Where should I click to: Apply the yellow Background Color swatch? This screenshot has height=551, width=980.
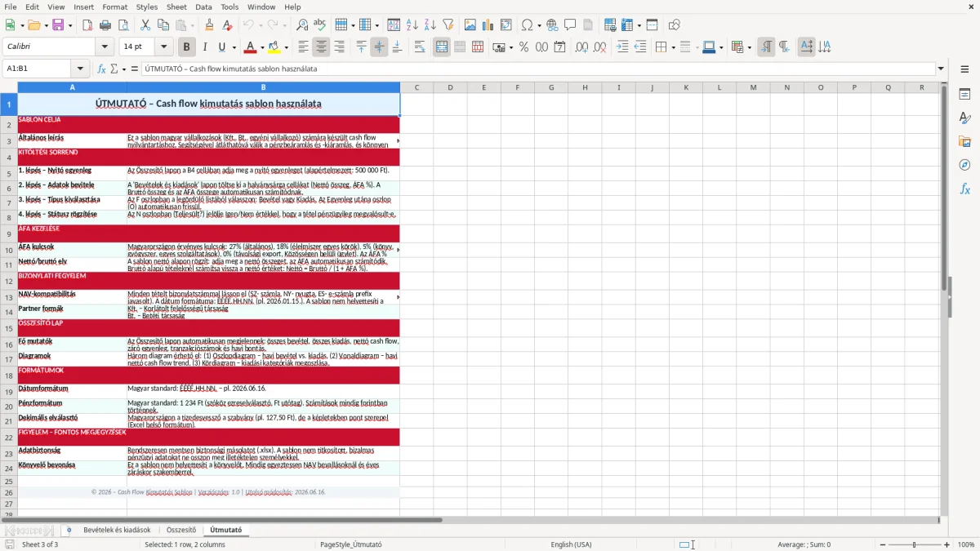tap(274, 47)
